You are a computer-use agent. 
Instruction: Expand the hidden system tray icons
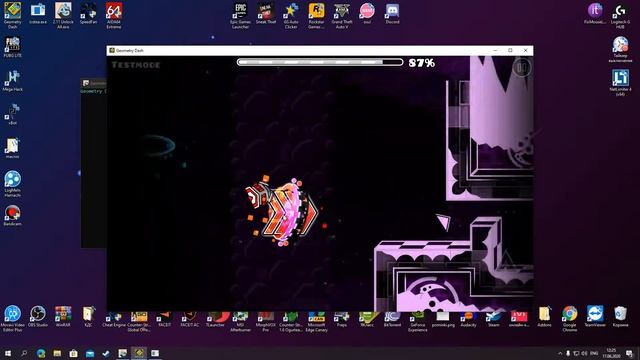[x=560, y=353]
